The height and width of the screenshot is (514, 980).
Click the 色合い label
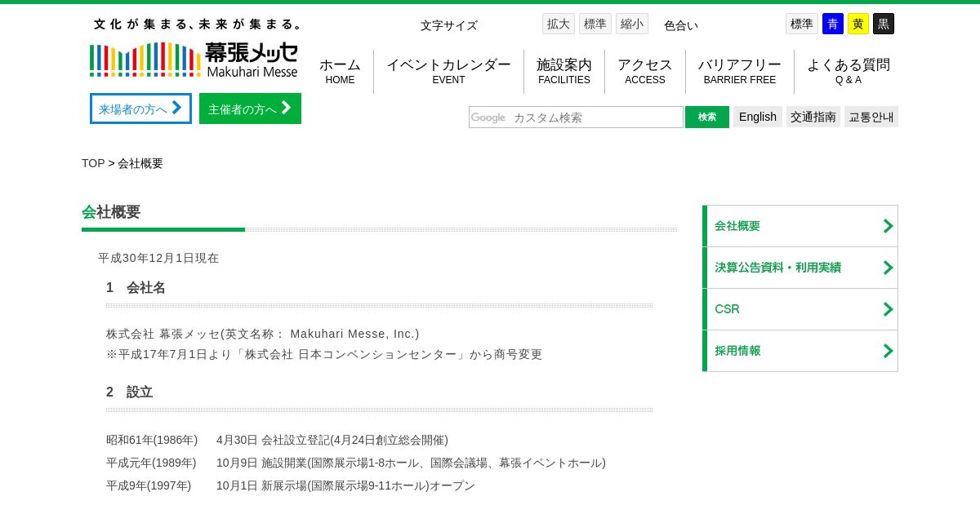(x=681, y=25)
